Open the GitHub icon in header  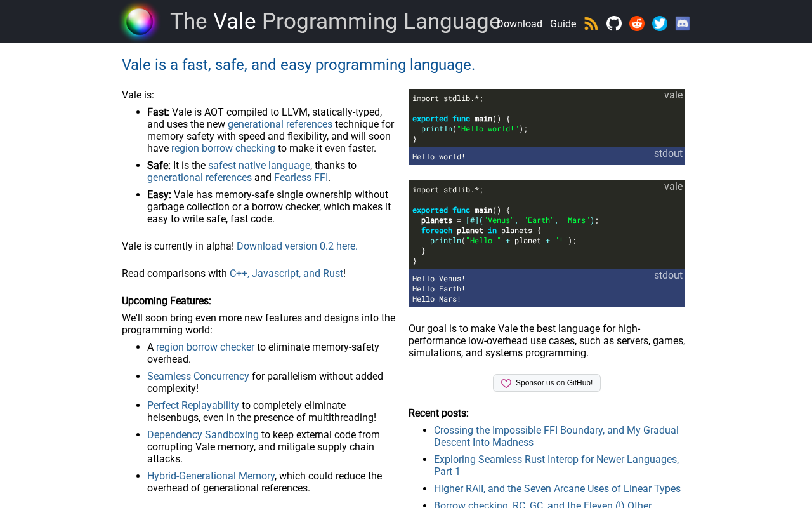coord(614,23)
